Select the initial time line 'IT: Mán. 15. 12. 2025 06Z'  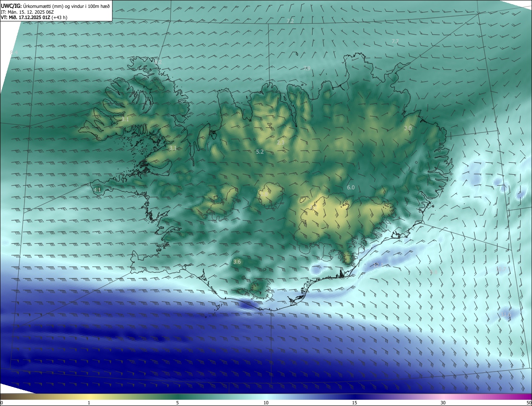(x=27, y=12)
